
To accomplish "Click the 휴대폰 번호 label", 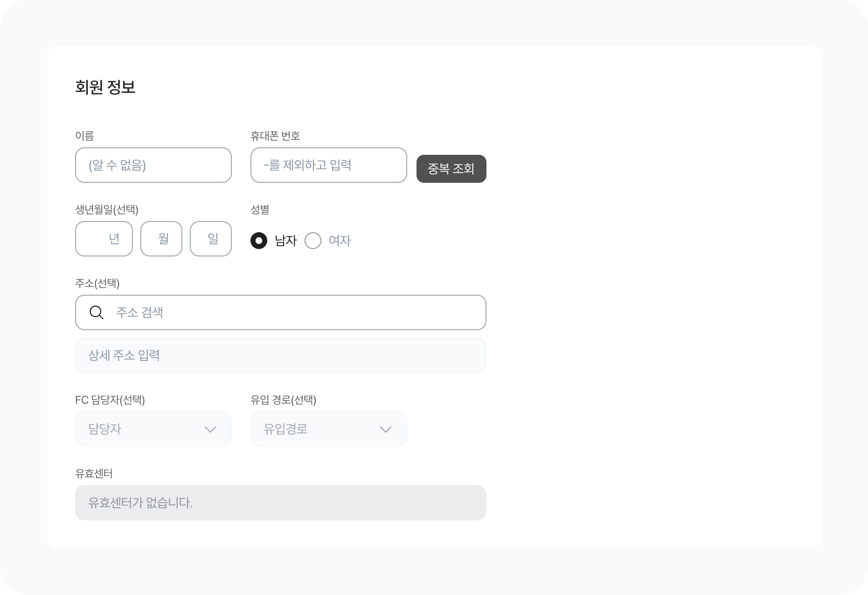I will pyautogui.click(x=275, y=136).
